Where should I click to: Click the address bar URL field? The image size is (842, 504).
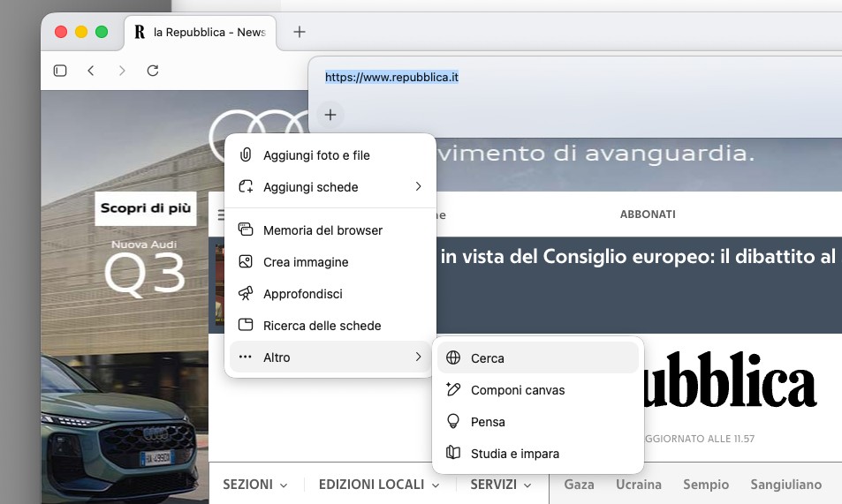[x=530, y=78]
